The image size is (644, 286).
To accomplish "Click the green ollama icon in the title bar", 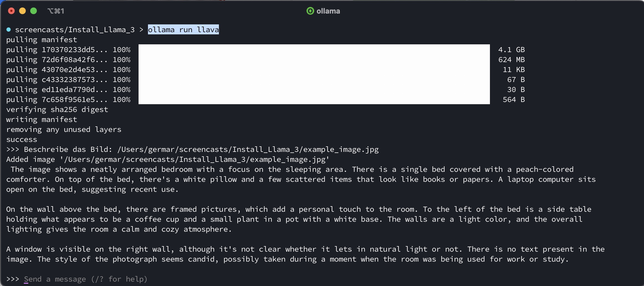I will click(310, 11).
